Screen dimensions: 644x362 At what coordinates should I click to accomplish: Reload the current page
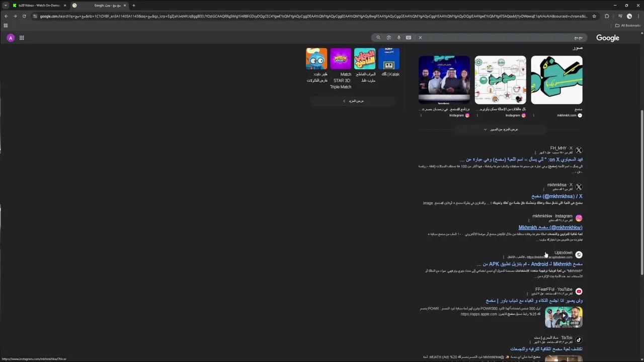pos(24,16)
